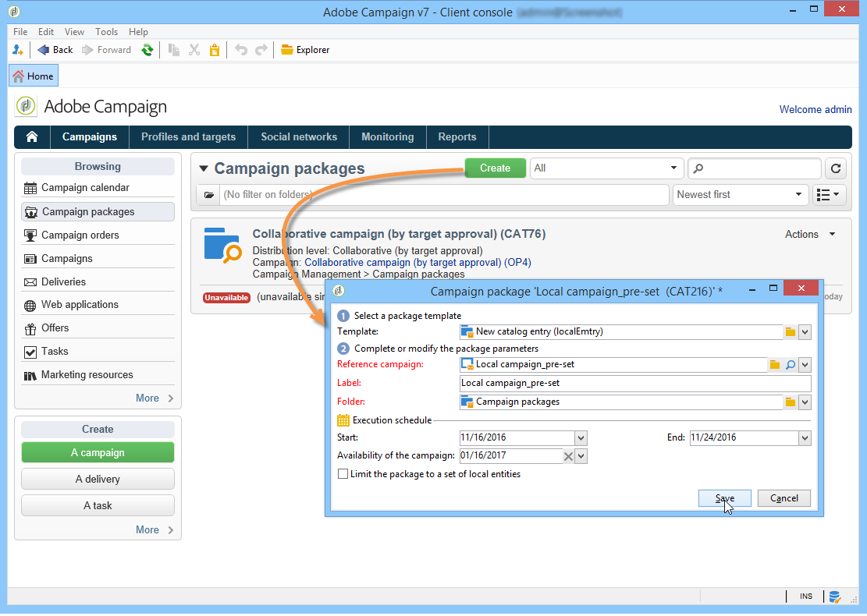Open Profiles and targets tab
The width and height of the screenshot is (867, 616).
(x=189, y=137)
